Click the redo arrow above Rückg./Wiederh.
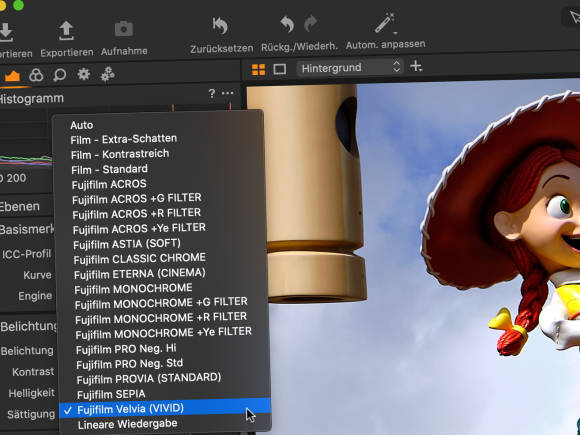Screen dimensions: 580x435 coord(311,24)
